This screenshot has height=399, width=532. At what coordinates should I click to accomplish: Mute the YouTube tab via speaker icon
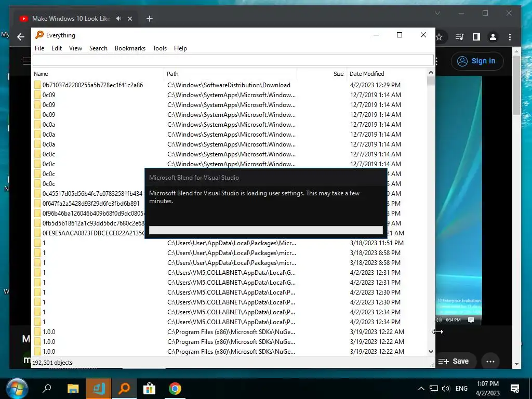click(x=119, y=18)
